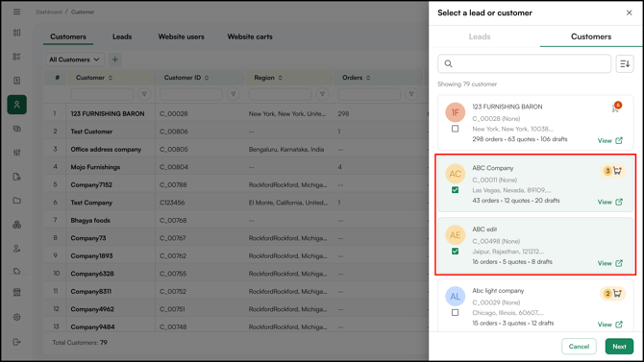Image resolution: width=644 pixels, height=362 pixels.
Task: Expand the All Customers dropdown
Action: click(x=74, y=60)
